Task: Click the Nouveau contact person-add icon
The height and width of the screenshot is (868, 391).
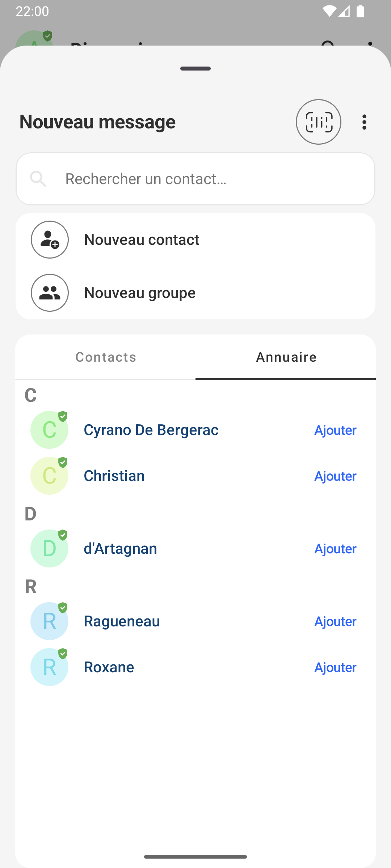Action: pyautogui.click(x=50, y=239)
